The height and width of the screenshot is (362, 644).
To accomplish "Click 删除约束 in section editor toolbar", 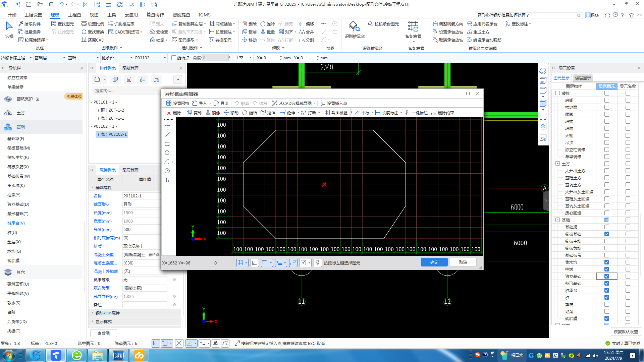I will (443, 113).
